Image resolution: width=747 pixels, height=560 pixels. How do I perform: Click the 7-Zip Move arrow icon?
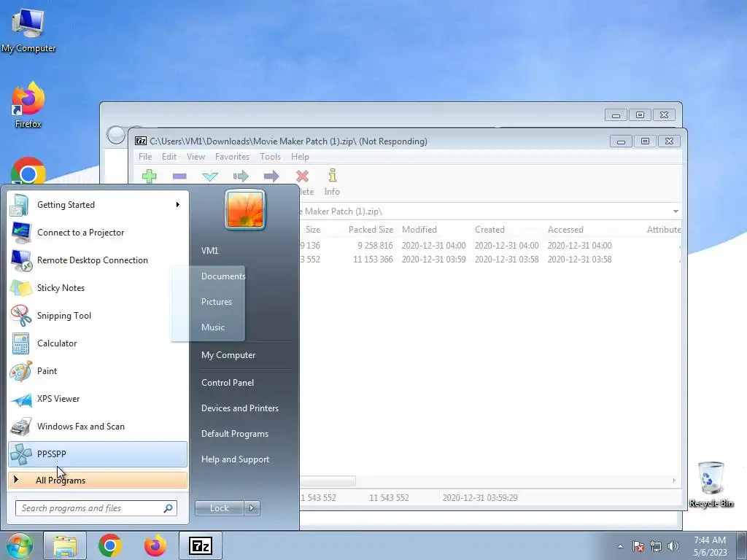coord(271,176)
